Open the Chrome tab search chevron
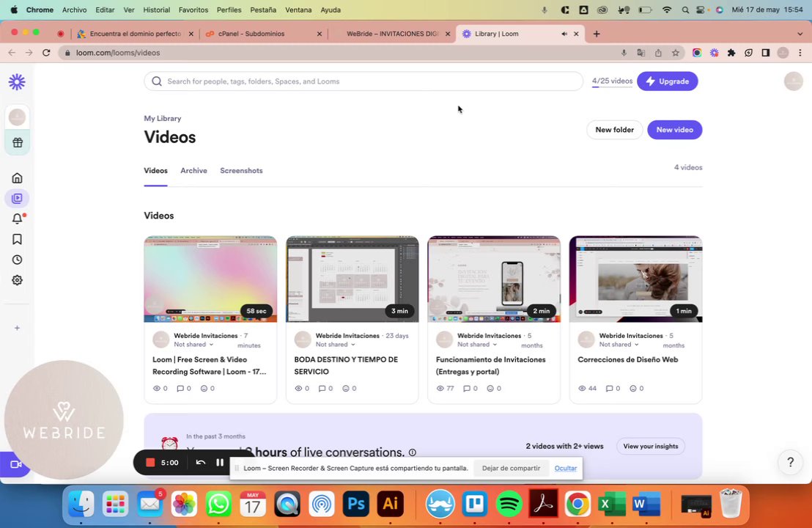The width and height of the screenshot is (812, 528). (800, 34)
